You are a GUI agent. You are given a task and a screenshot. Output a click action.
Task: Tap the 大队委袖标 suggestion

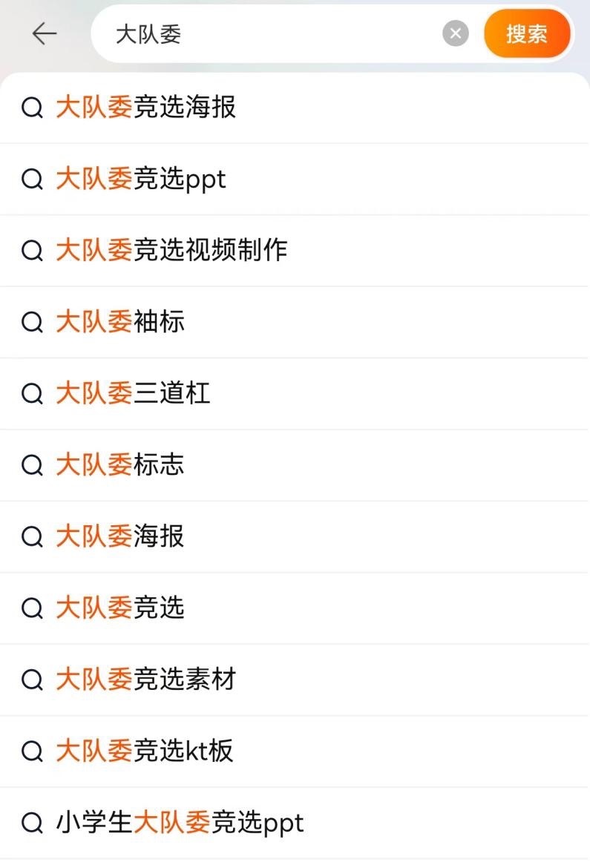click(x=120, y=322)
